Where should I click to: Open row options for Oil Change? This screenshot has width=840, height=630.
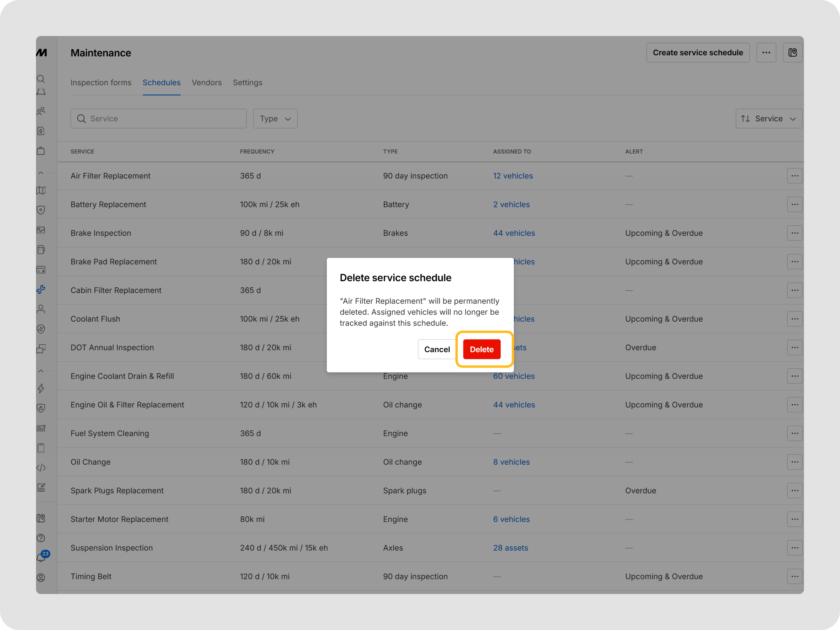[794, 462]
